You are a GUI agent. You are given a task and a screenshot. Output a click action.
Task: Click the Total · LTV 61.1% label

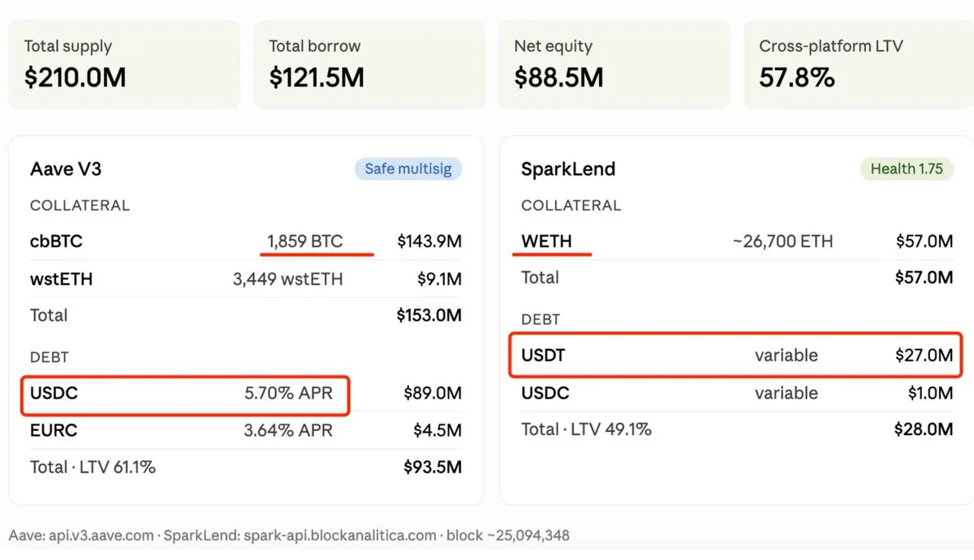click(x=93, y=467)
